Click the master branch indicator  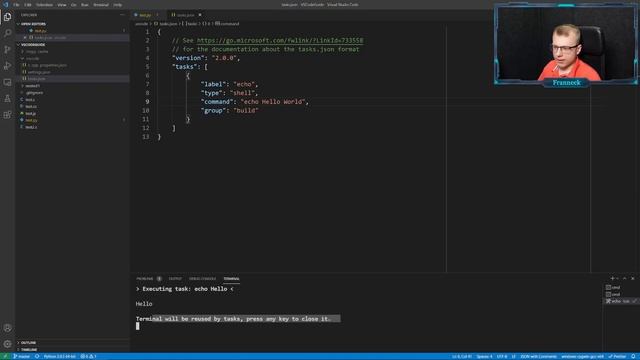[x=21, y=356]
